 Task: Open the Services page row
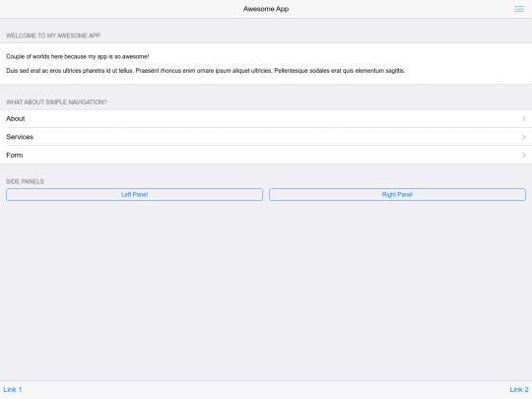266,137
